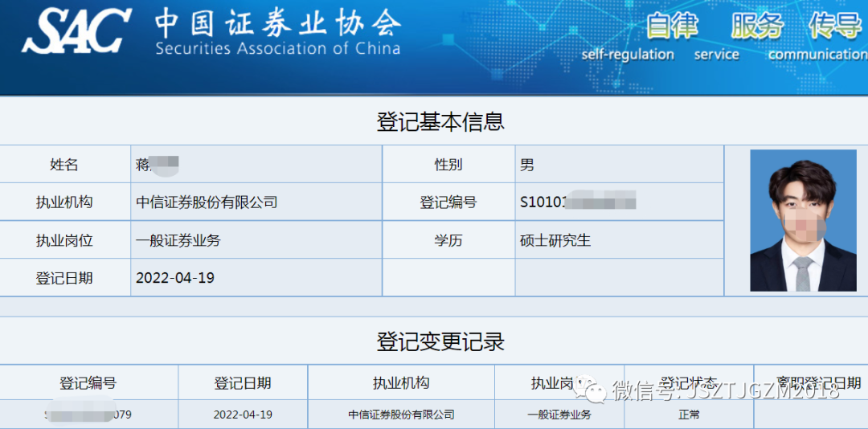Screen dimensions: 868x429
Task: Click the 硕士研究生 education value
Action: 555,240
